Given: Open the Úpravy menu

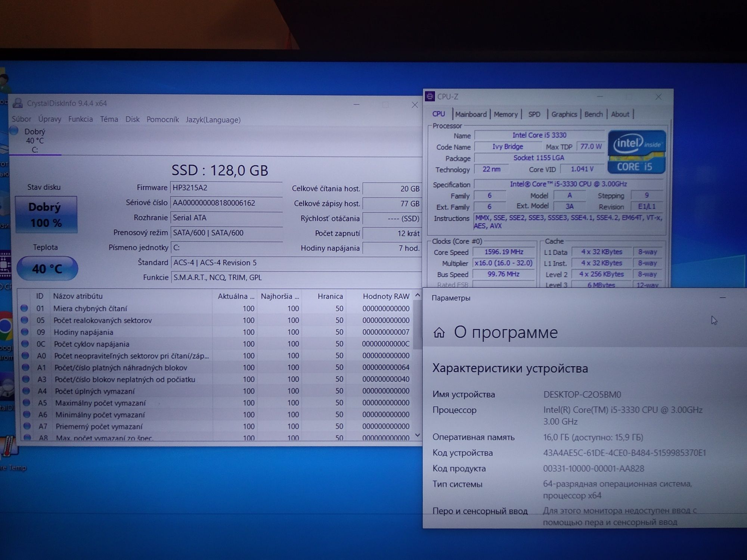Looking at the screenshot, I should (50, 119).
